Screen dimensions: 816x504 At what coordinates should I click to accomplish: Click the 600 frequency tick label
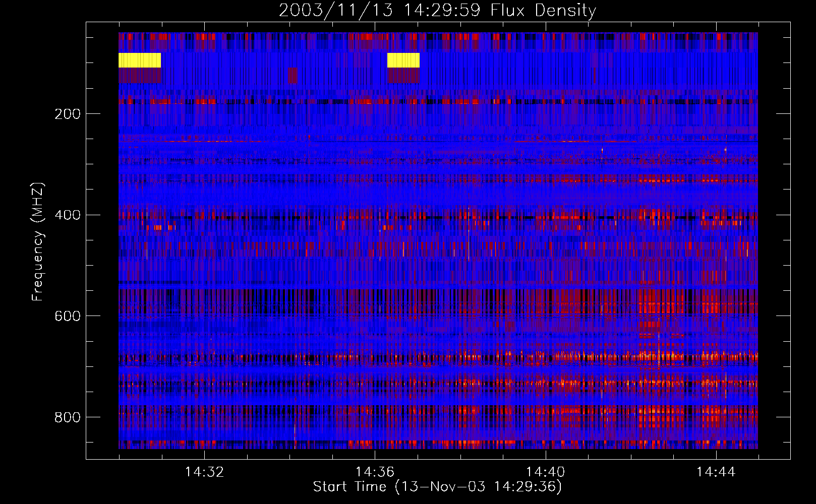click(68, 316)
